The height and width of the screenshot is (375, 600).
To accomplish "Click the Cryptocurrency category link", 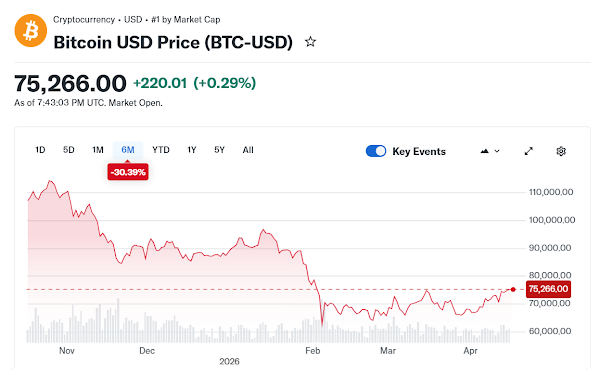I will click(84, 20).
